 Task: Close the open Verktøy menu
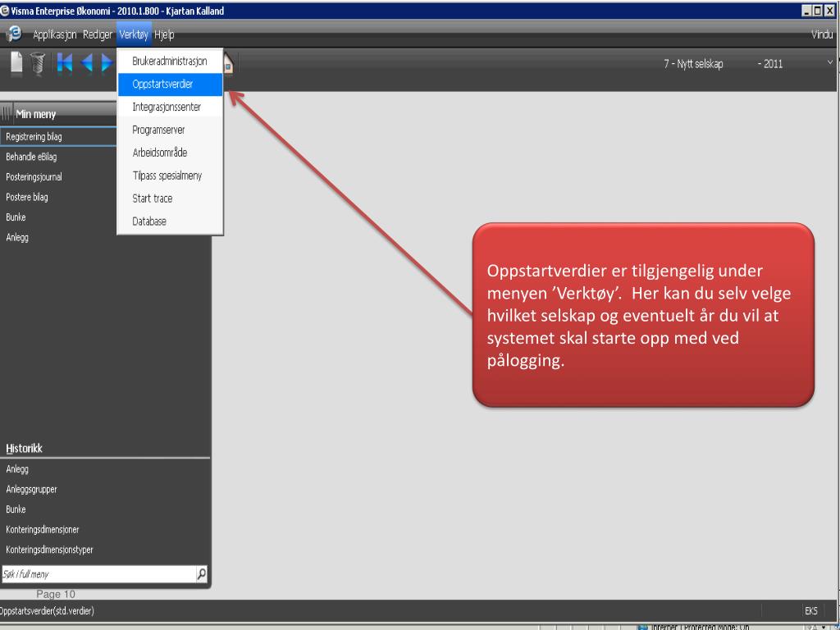134,34
